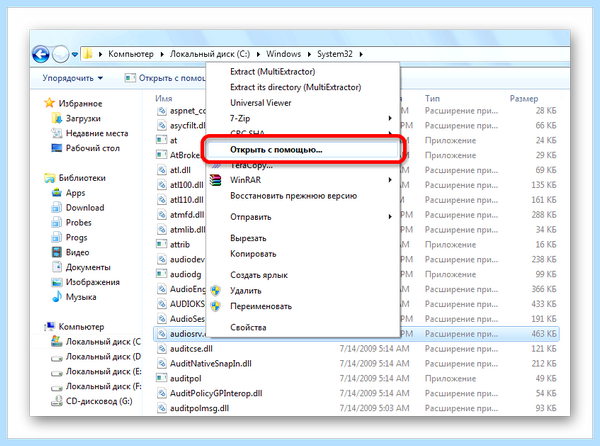Click the WinRAR books icon
The width and height of the screenshot is (600, 446).
216,180
